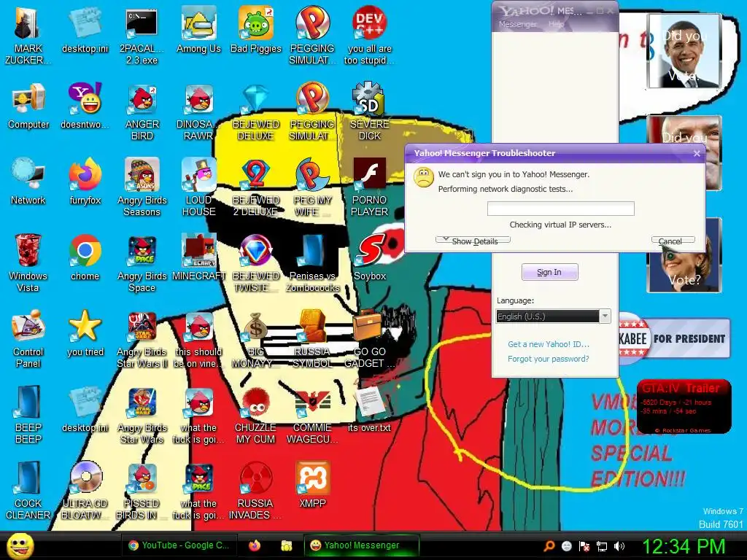Select 'this should be on vine' icon
Screen dimensions: 747x560
198,338
